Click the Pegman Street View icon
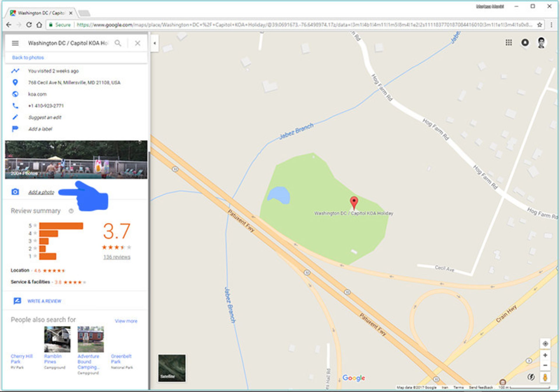 pos(545,377)
